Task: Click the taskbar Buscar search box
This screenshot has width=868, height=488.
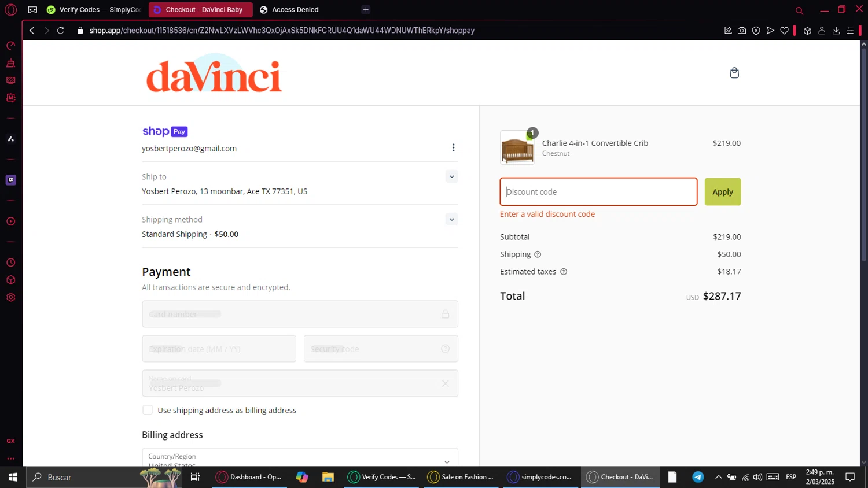Action: point(104,477)
